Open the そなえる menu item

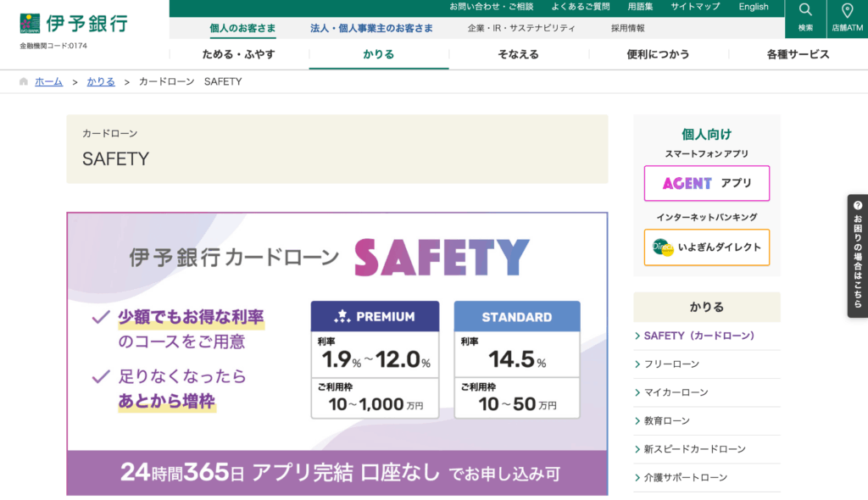coord(518,53)
